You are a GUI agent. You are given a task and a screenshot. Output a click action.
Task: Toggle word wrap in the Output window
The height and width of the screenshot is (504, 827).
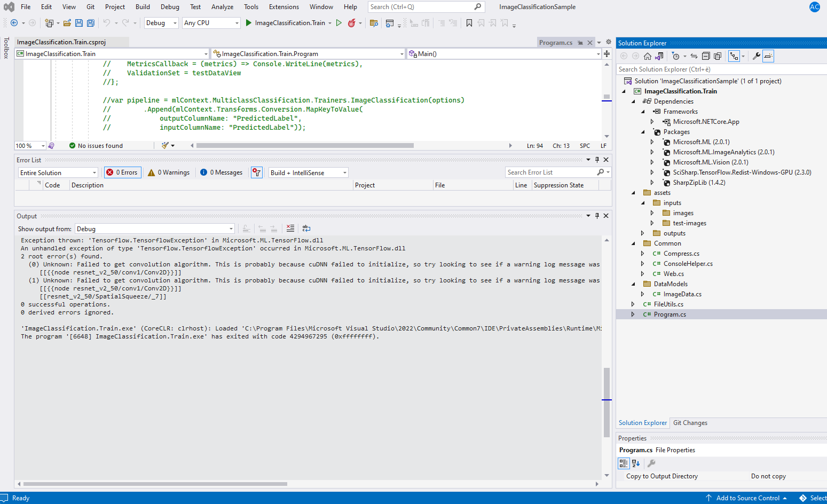pos(306,228)
